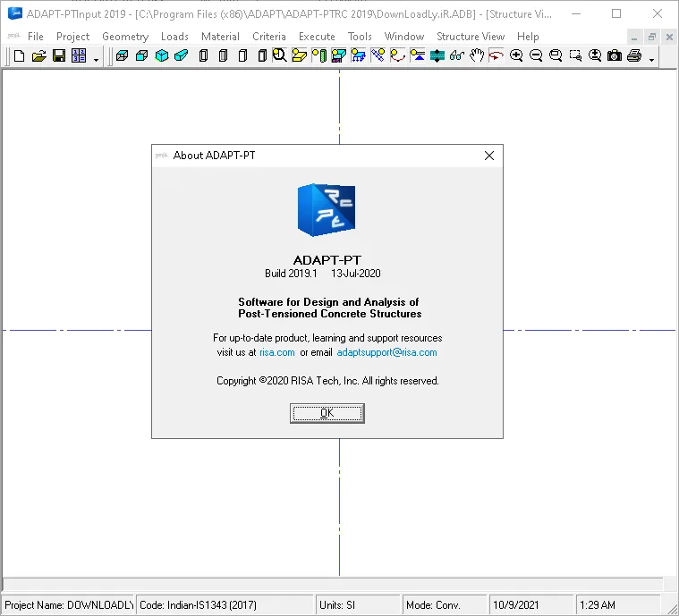Open the risa.com link
The image size is (679, 616).
277,352
